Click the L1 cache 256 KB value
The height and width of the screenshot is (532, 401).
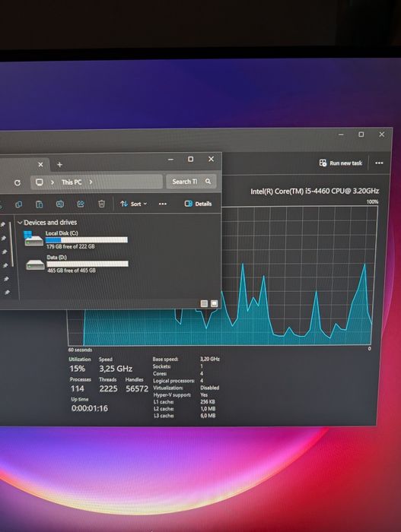[x=208, y=402]
